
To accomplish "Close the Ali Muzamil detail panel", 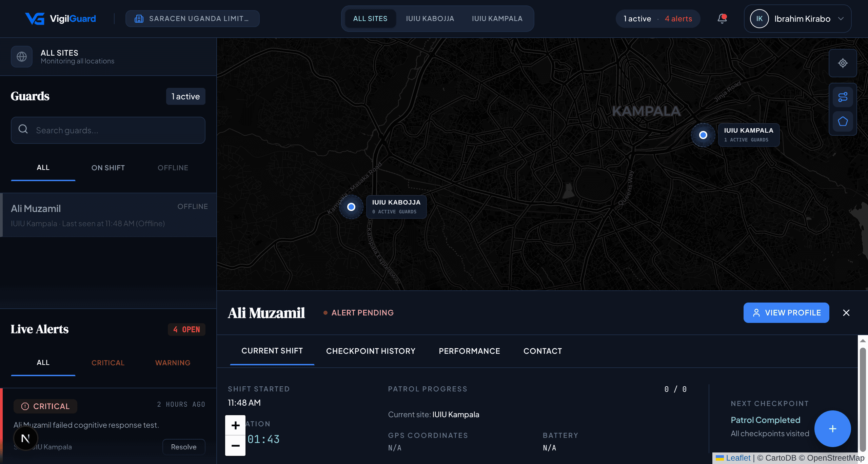I will tap(846, 313).
